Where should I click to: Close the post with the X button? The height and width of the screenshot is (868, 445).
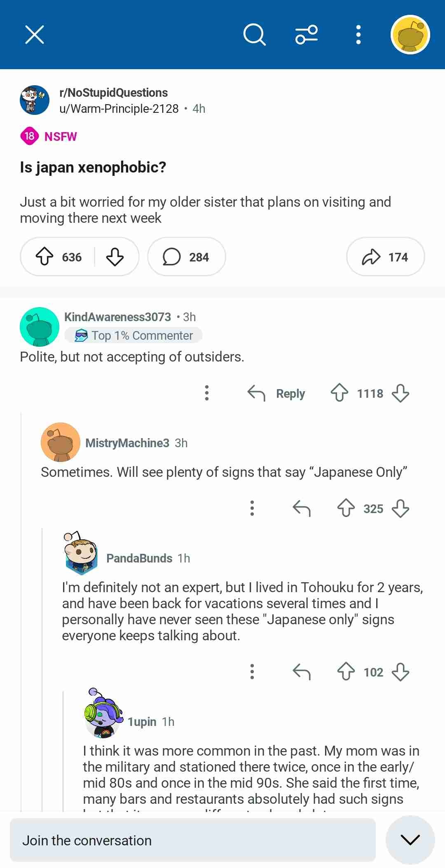35,35
